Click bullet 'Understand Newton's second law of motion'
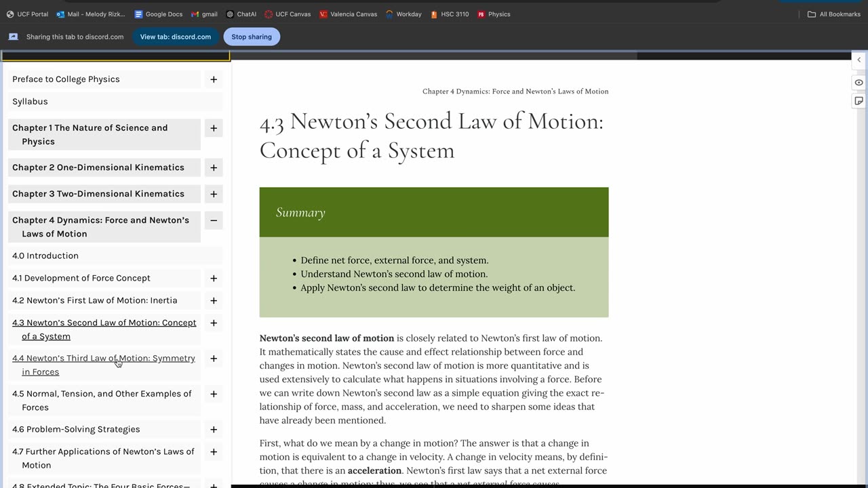Image resolution: width=868 pixels, height=488 pixels. tap(394, 274)
